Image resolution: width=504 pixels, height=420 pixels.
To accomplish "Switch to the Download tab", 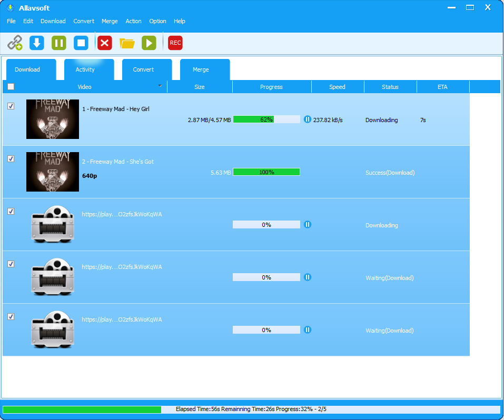I will [x=31, y=69].
